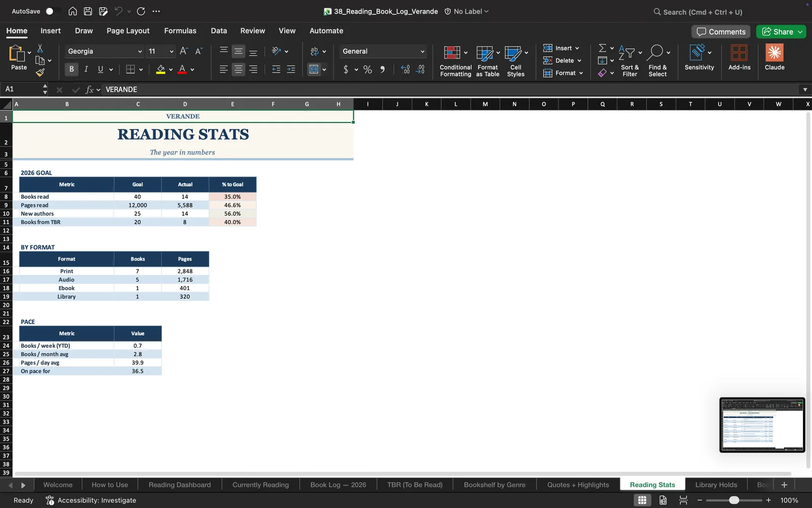Open the Format cells dropdown

click(563, 73)
